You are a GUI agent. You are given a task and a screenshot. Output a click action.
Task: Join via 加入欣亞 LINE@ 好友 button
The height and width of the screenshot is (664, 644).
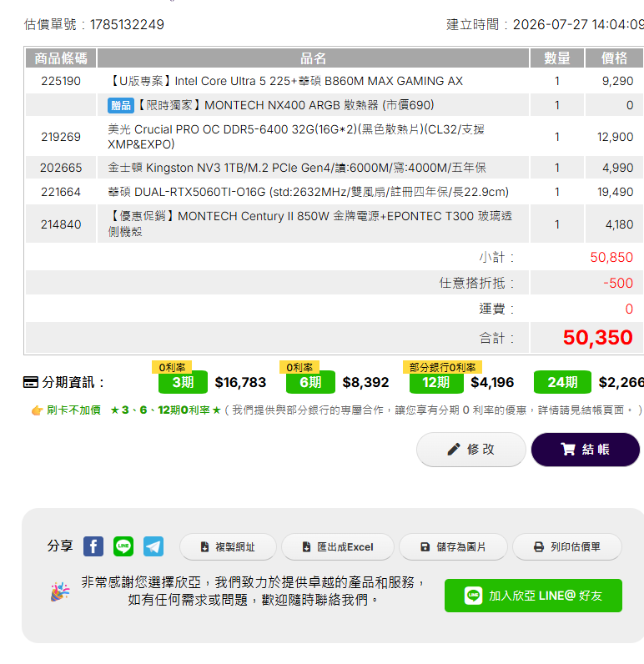(533, 596)
